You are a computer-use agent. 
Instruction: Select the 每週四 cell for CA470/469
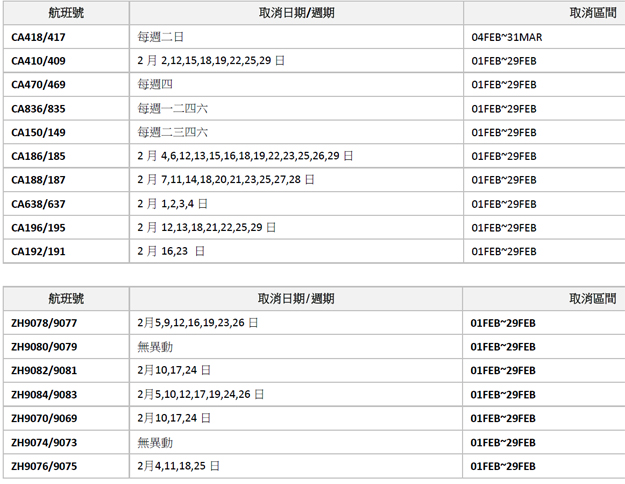click(155, 85)
